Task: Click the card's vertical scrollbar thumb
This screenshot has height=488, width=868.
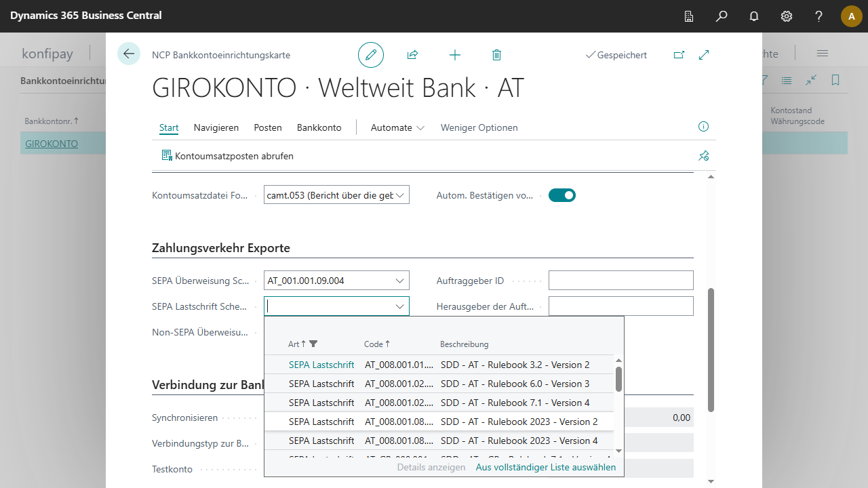Action: coord(711,350)
